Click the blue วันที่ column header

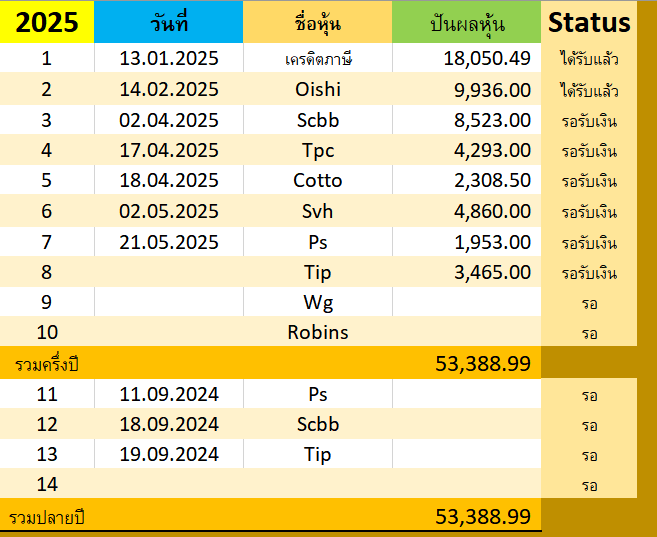coord(168,22)
